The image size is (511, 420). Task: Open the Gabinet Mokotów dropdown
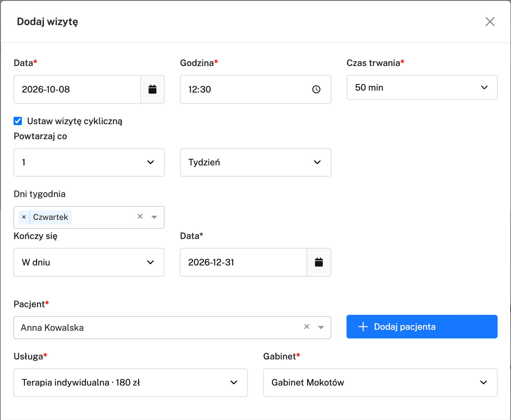[380, 382]
